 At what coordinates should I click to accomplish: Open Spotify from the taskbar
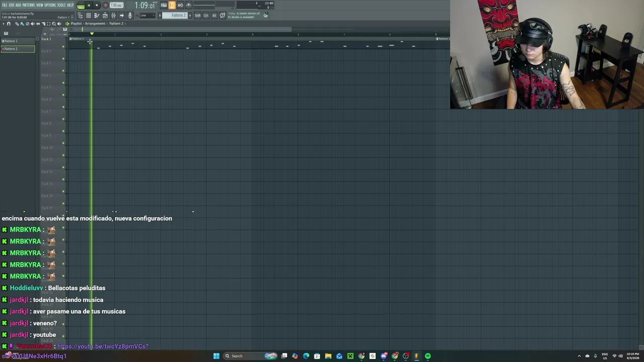(x=428, y=356)
